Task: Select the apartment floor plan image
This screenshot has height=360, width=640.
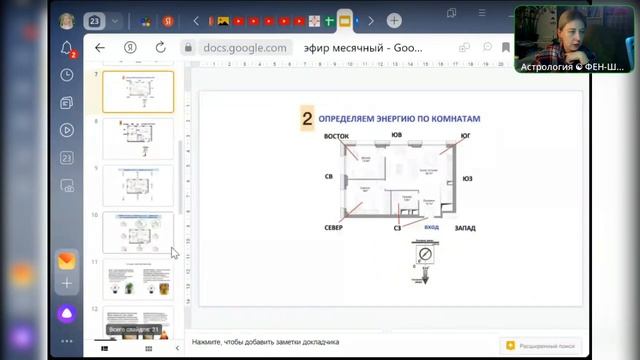Action: [399, 180]
